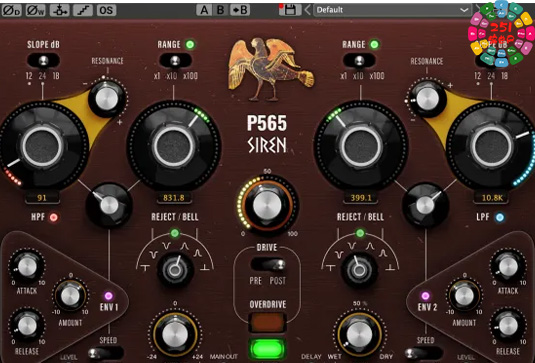
Task: Go to previous preset arrow
Action: coord(307,10)
